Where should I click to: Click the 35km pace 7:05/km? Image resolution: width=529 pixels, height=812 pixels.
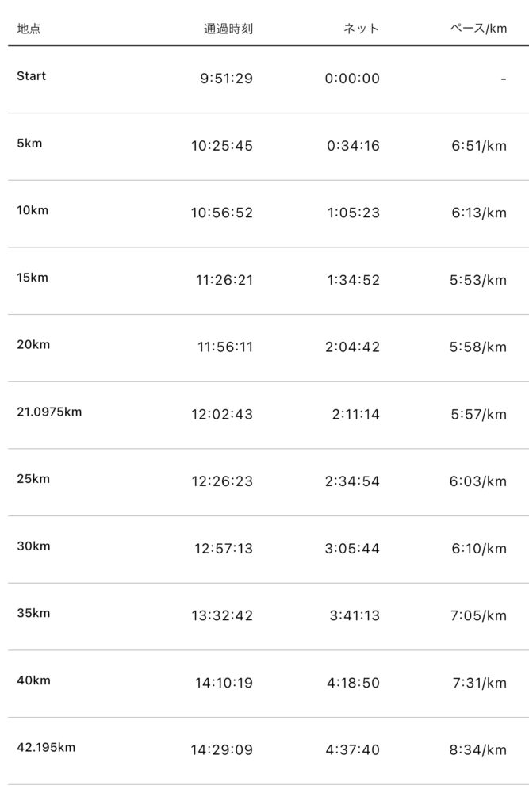coord(479,615)
